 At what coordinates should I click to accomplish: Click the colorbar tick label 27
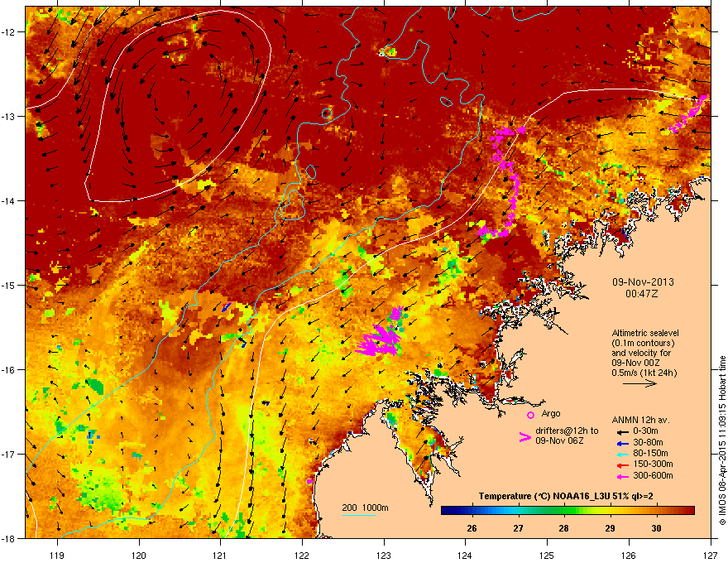tap(518, 528)
